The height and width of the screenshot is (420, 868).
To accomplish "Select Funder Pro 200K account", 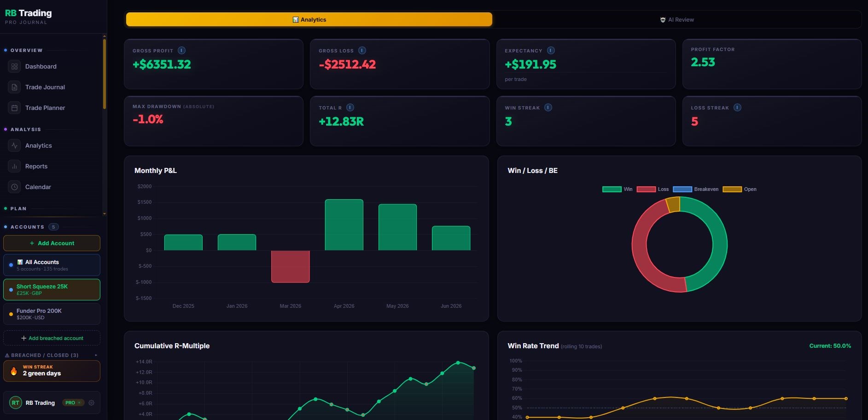I will click(x=52, y=314).
